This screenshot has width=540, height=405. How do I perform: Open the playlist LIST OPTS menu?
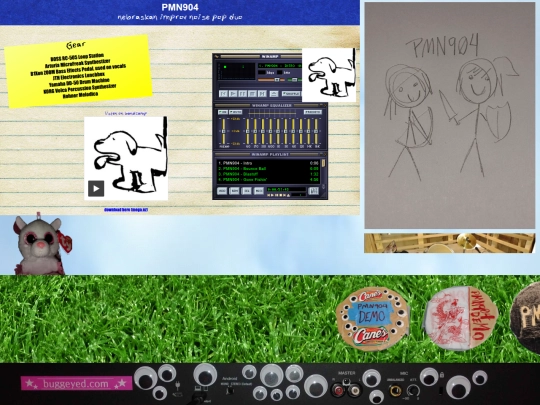tap(313, 191)
